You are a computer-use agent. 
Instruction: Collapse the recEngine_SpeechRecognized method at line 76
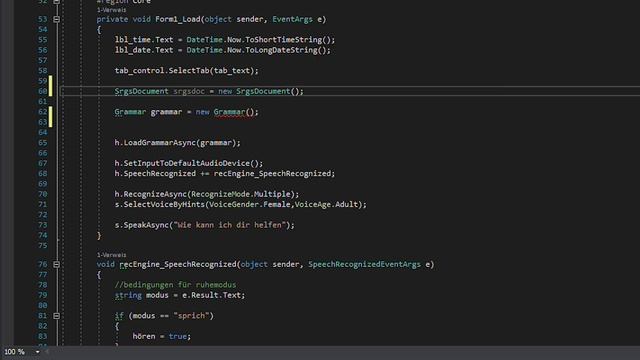pyautogui.click(x=56, y=264)
